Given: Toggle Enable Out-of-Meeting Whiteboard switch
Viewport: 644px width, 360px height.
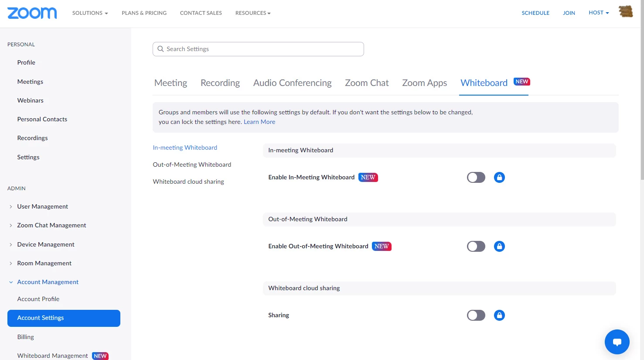Looking at the screenshot, I should click(x=476, y=246).
